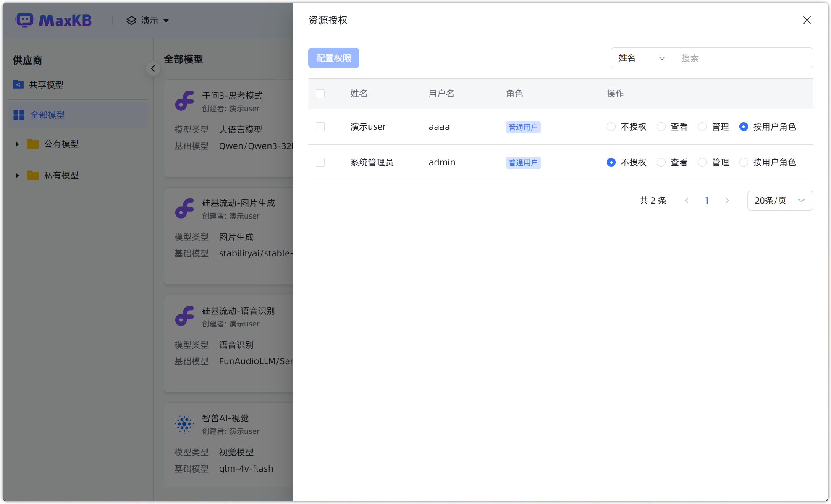The image size is (831, 504).
Task: Switch to 全部模型 in the sidebar
Action: coord(48,115)
